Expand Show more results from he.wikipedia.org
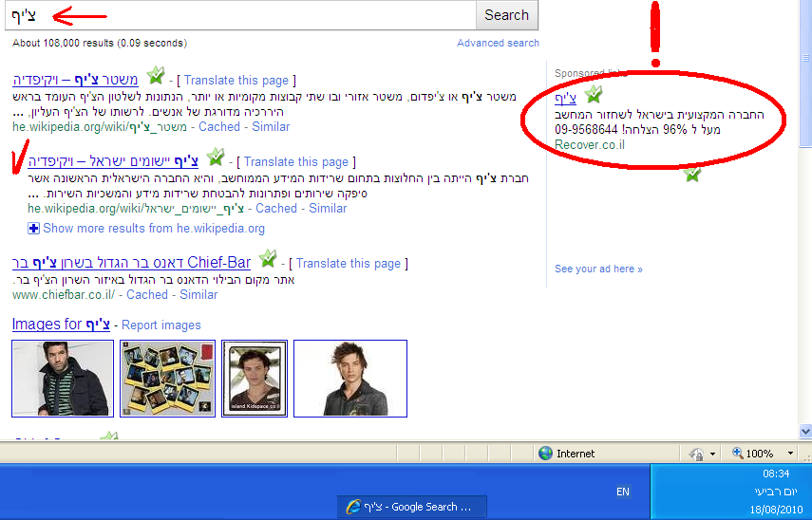Viewport: 812px width, 520px height. pos(153,228)
